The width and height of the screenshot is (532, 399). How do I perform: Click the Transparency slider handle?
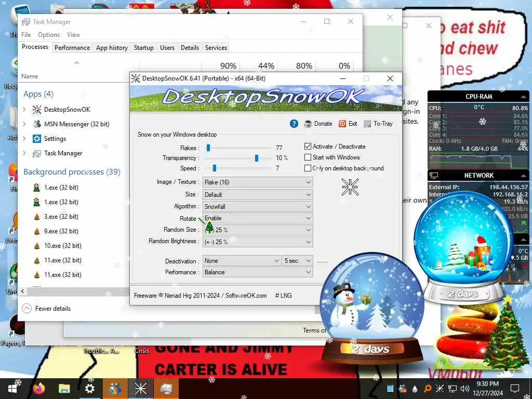click(x=257, y=158)
